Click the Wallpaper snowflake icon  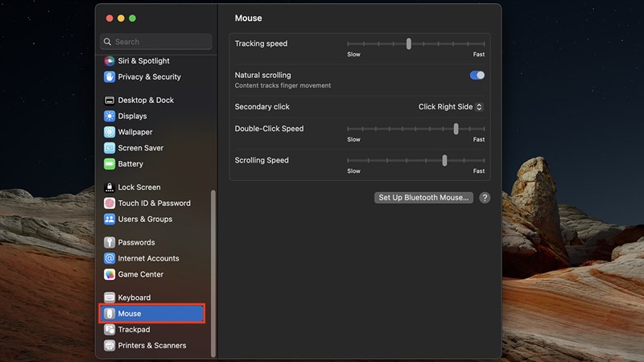pyautogui.click(x=109, y=132)
